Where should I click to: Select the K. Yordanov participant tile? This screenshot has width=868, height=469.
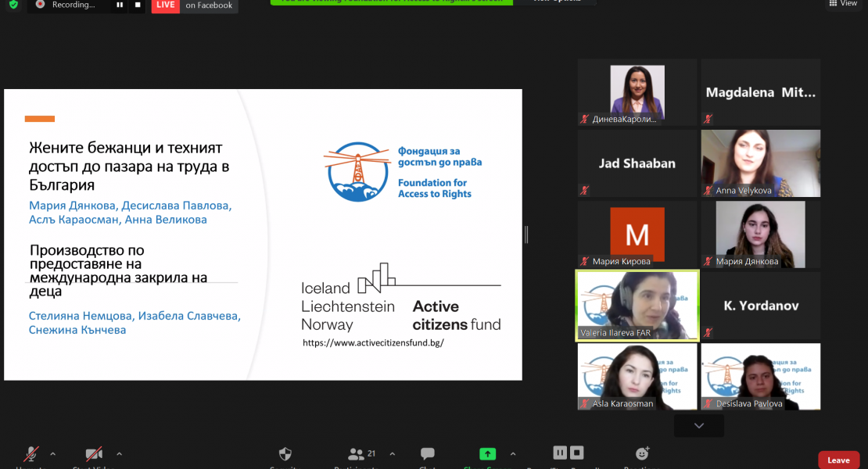761,306
